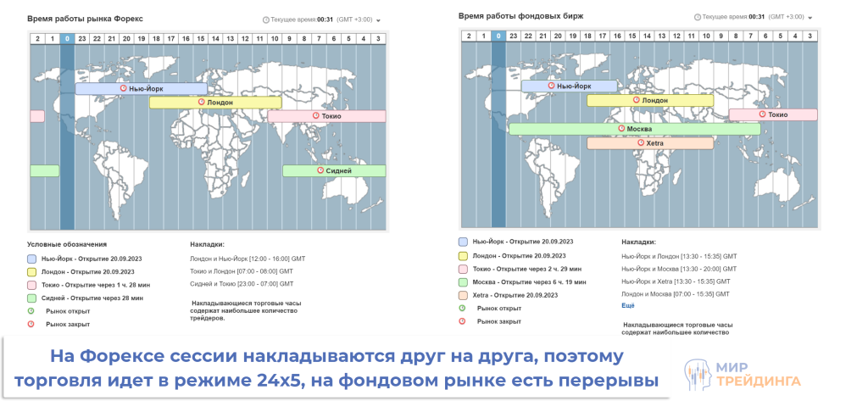Click the clock icon on Forex Лондон bar
868x401 pixels.
pyautogui.click(x=201, y=102)
